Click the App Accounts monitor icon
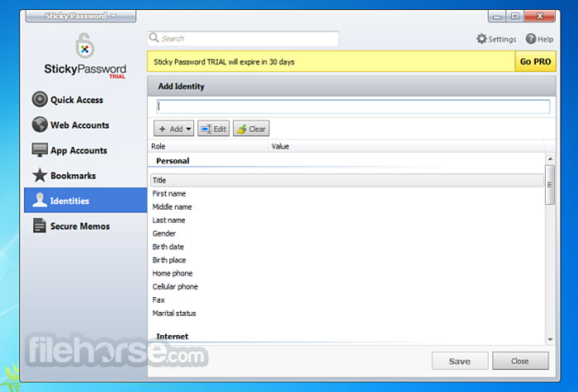The height and width of the screenshot is (392, 578). click(40, 150)
